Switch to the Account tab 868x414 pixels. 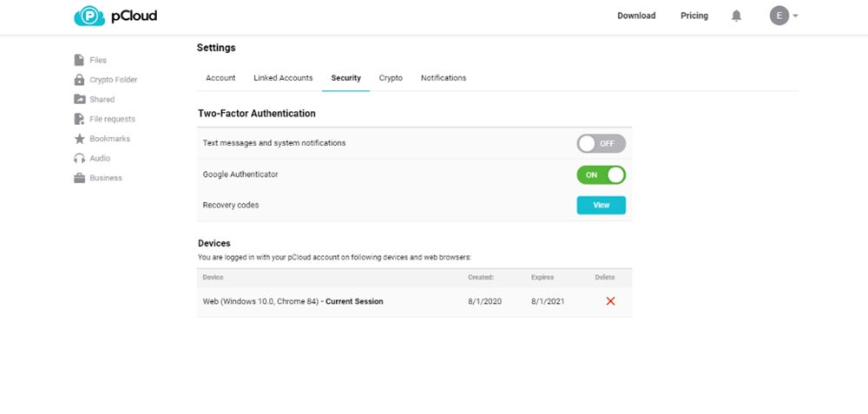click(x=220, y=78)
